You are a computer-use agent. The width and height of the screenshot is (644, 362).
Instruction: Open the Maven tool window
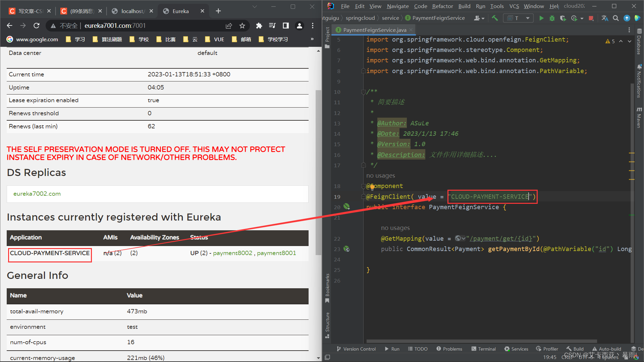point(639,118)
